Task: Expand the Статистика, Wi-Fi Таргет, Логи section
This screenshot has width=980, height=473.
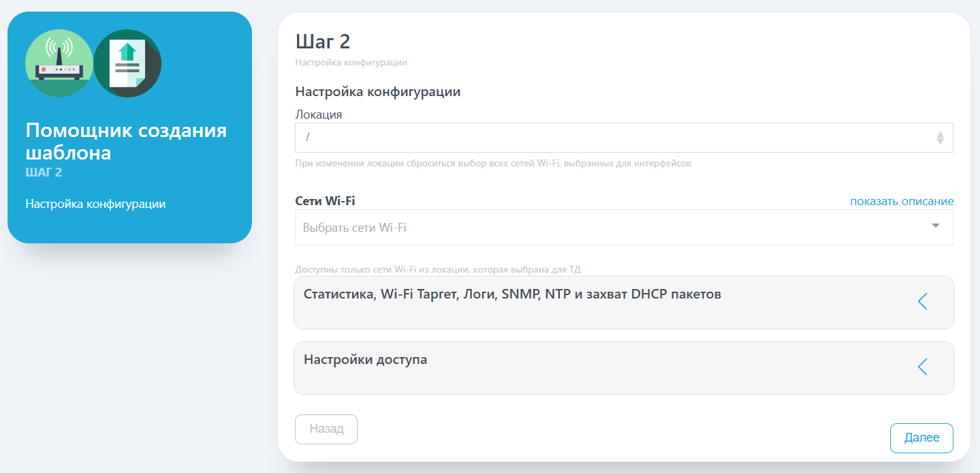Action: (624, 302)
